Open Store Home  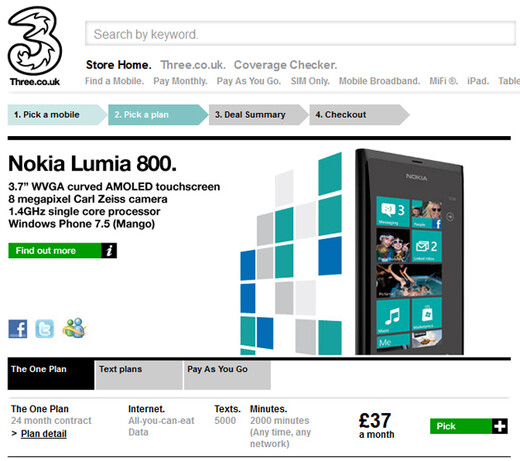119,65
